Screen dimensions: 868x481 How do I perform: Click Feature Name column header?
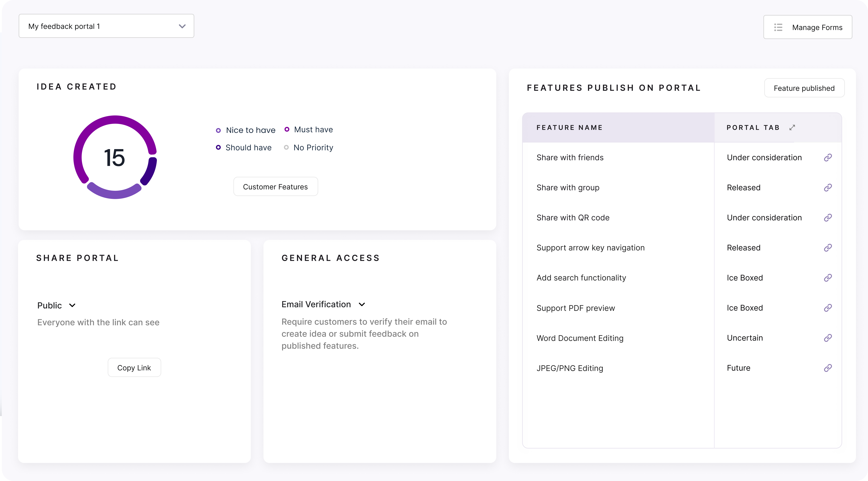(569, 128)
